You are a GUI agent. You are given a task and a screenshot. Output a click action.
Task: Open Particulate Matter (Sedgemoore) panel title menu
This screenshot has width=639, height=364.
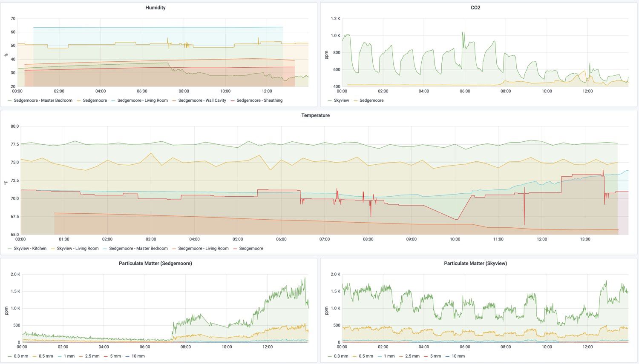155,264
